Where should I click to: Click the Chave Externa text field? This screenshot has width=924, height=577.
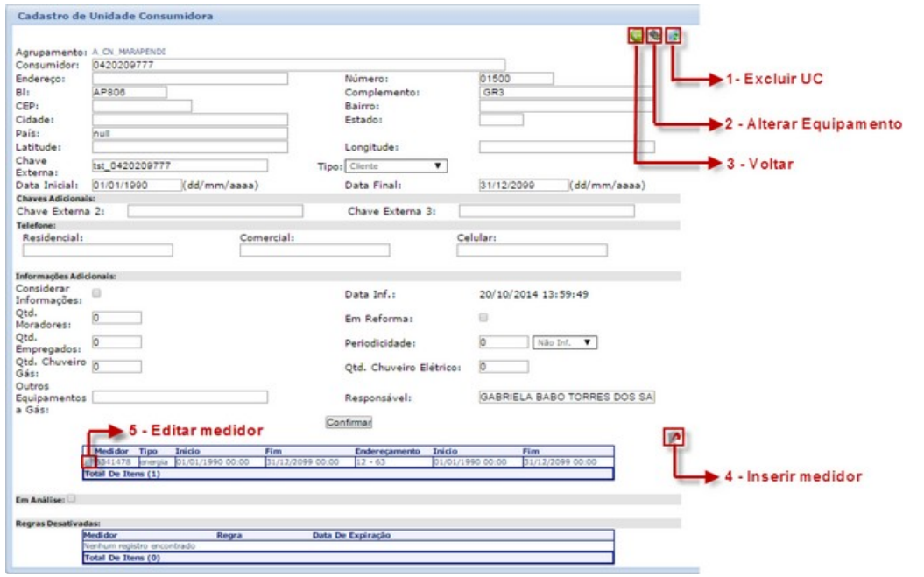179,165
